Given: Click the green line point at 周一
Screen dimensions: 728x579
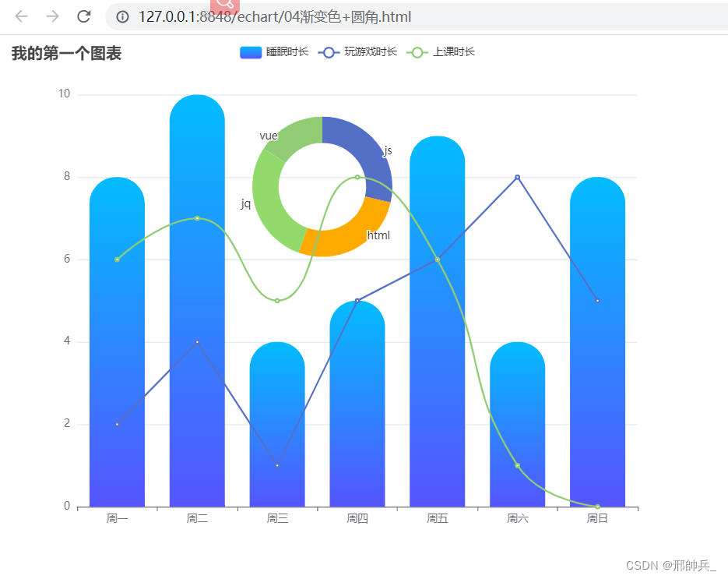Looking at the screenshot, I should (117, 259).
